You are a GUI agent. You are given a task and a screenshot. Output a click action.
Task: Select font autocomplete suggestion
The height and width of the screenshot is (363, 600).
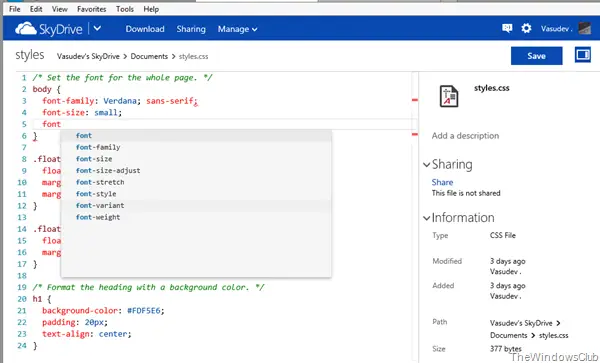[x=196, y=135]
